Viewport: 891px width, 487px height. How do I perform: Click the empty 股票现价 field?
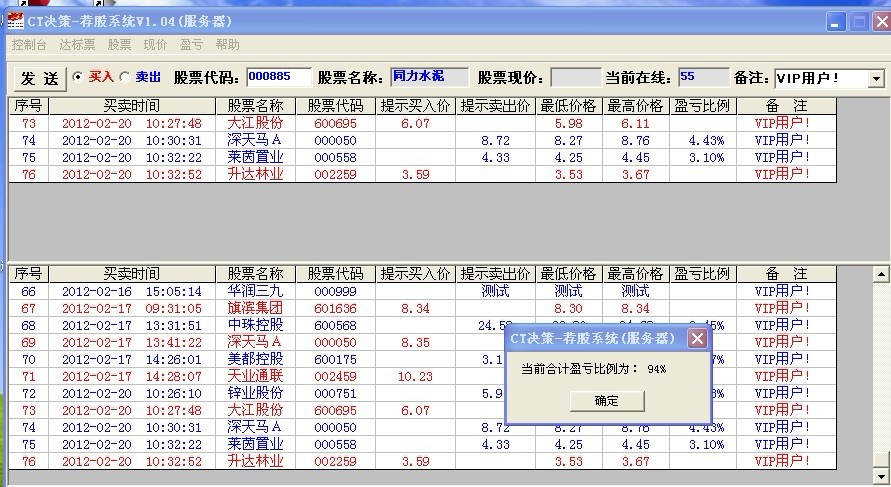(576, 77)
